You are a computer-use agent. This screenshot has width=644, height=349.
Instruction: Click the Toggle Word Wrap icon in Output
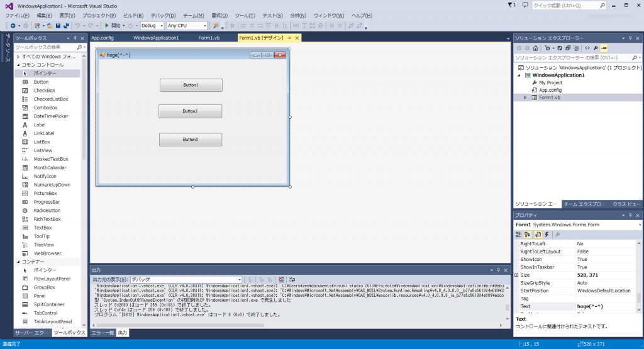pyautogui.click(x=292, y=279)
